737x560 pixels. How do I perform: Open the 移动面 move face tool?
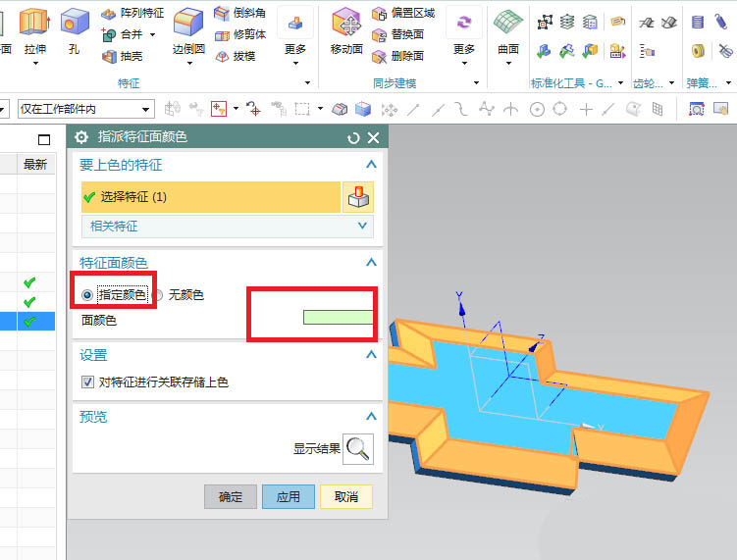tap(346, 31)
